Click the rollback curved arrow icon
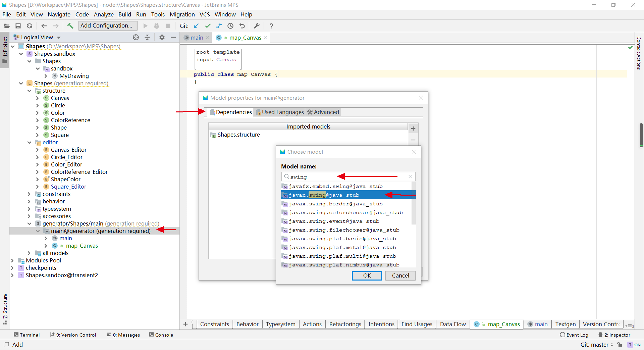 tap(242, 26)
